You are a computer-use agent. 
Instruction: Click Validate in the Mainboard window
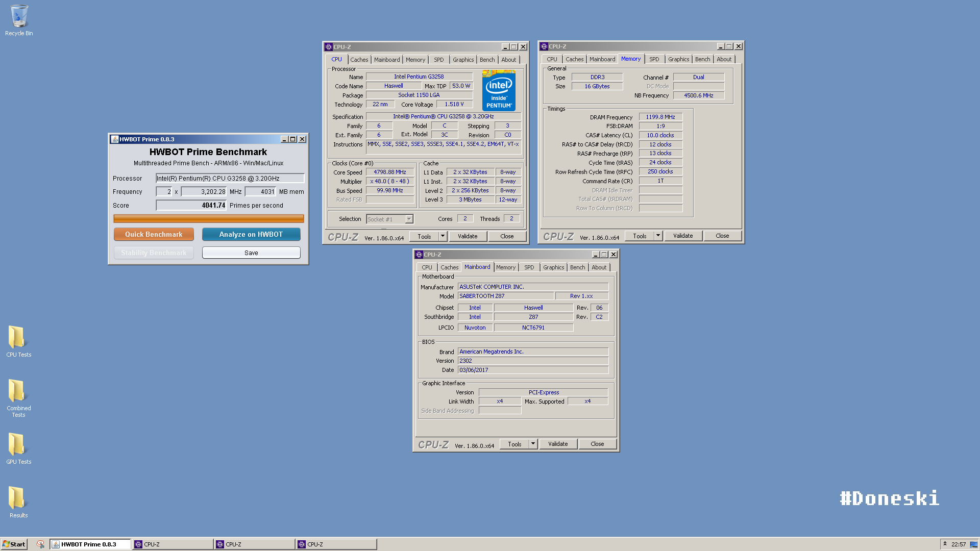point(558,444)
